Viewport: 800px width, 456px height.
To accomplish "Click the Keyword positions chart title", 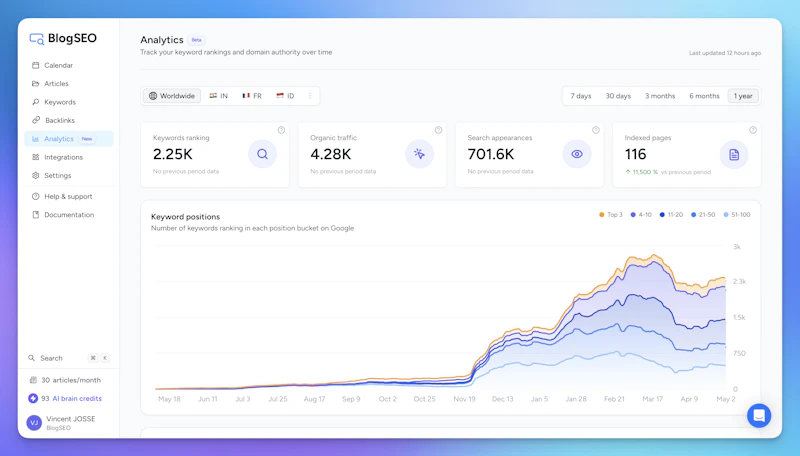I will click(x=185, y=217).
